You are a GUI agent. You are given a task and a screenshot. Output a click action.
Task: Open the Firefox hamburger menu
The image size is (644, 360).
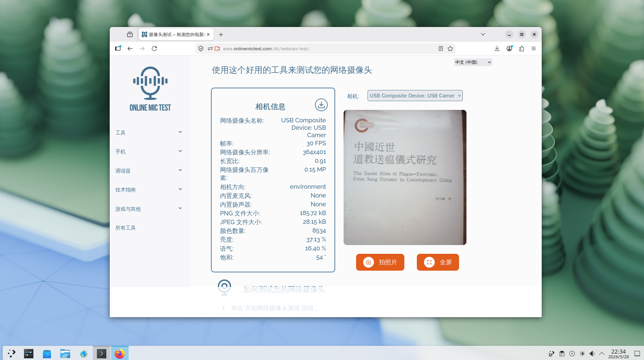[534, 49]
